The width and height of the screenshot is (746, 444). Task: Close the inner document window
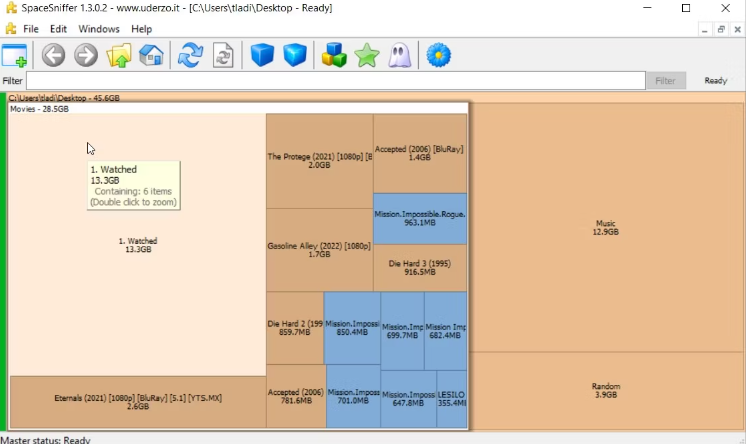click(737, 30)
